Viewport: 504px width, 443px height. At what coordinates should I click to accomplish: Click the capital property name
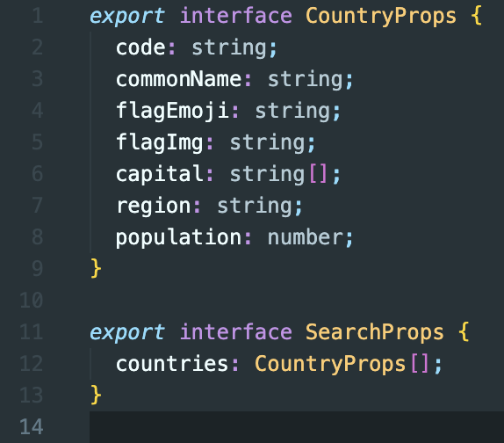click(x=160, y=174)
